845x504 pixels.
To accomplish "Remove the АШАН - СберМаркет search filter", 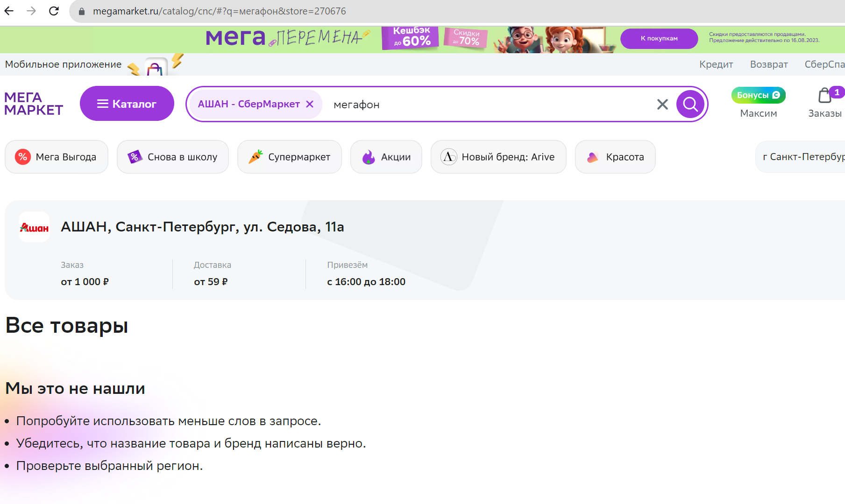I will [310, 104].
